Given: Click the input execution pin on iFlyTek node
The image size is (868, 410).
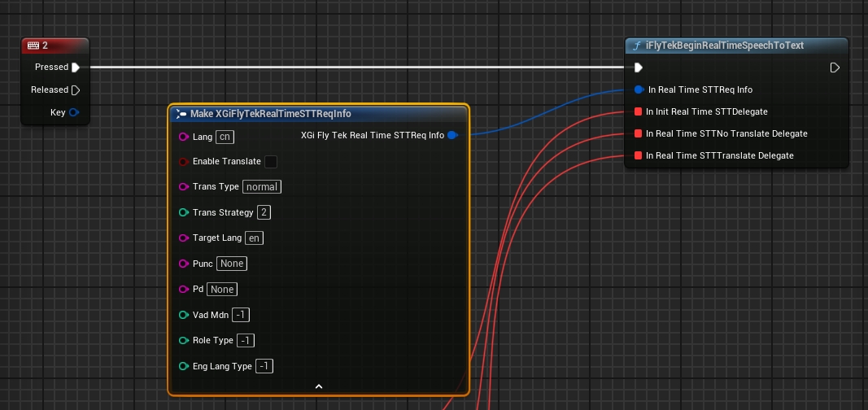Looking at the screenshot, I should click(639, 68).
